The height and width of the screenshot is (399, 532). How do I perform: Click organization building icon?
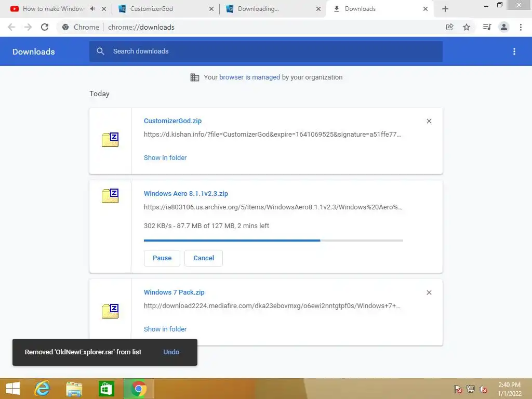[x=195, y=77]
